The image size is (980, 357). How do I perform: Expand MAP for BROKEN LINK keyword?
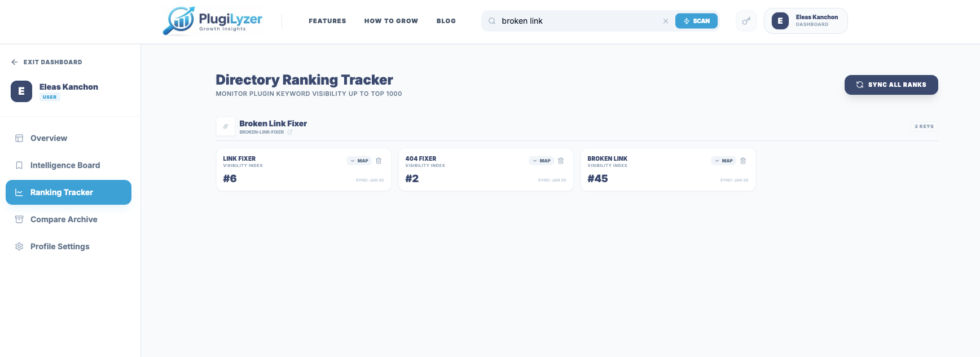tap(723, 161)
